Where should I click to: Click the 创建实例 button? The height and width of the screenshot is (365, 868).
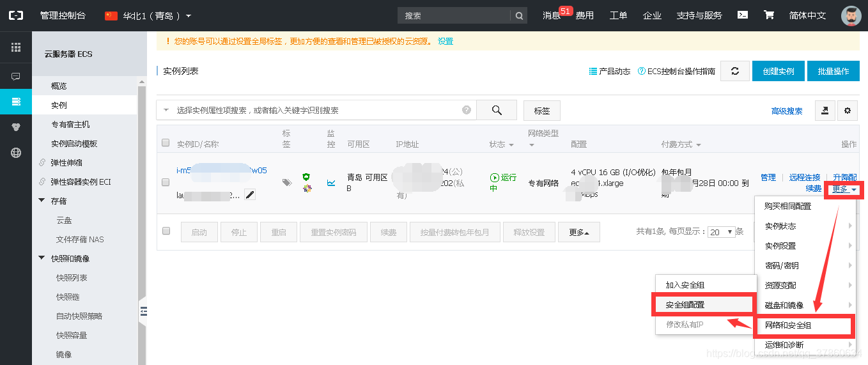coord(778,72)
